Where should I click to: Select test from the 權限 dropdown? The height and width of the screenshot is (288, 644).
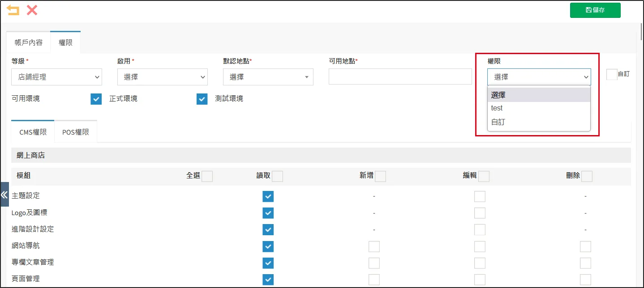click(497, 108)
